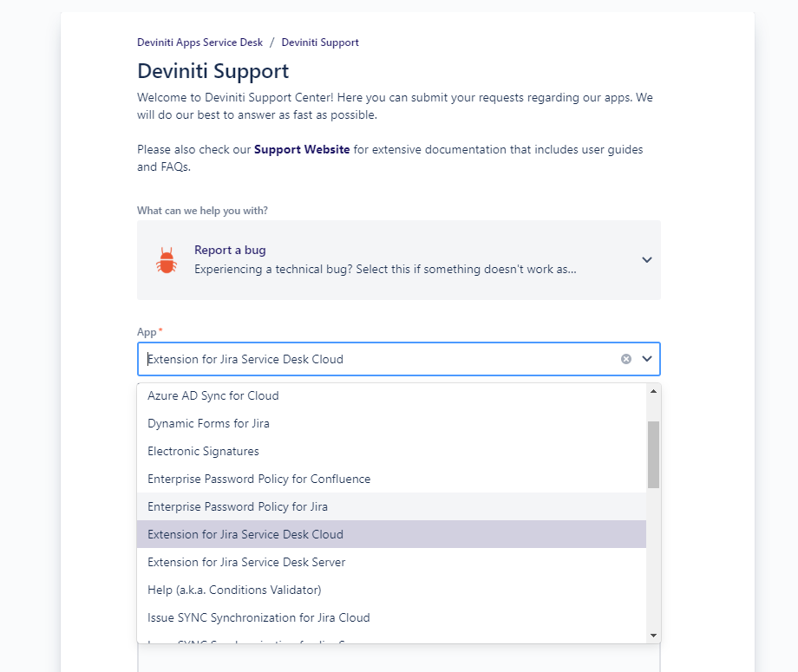The width and height of the screenshot is (798, 672).
Task: Click the dropdown list scrollbar thumb
Action: click(653, 454)
